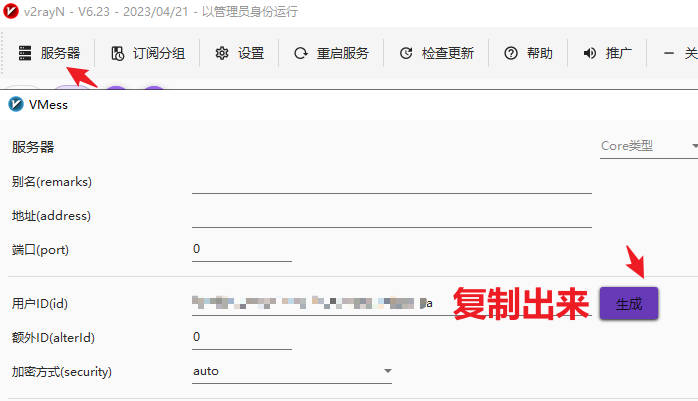The image size is (698, 401).
Task: Open the 加密方式(security) auto dropdown
Action: coord(292,371)
